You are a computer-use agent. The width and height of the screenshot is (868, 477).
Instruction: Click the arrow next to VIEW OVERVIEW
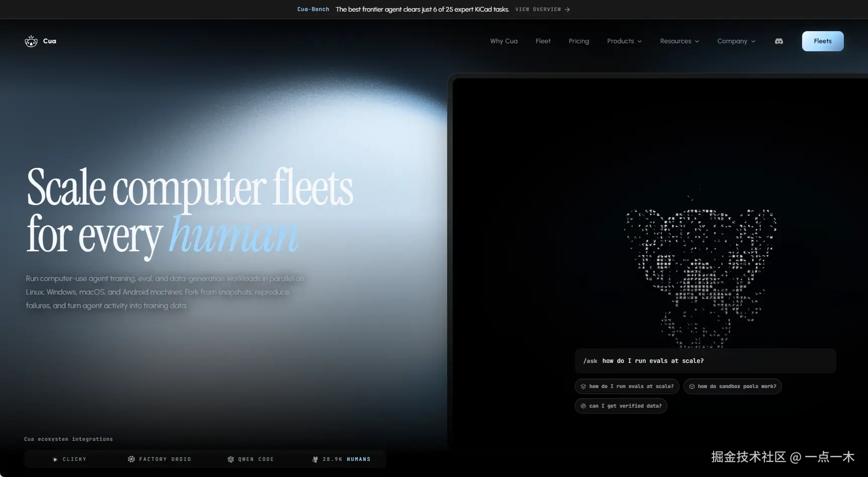pos(567,10)
